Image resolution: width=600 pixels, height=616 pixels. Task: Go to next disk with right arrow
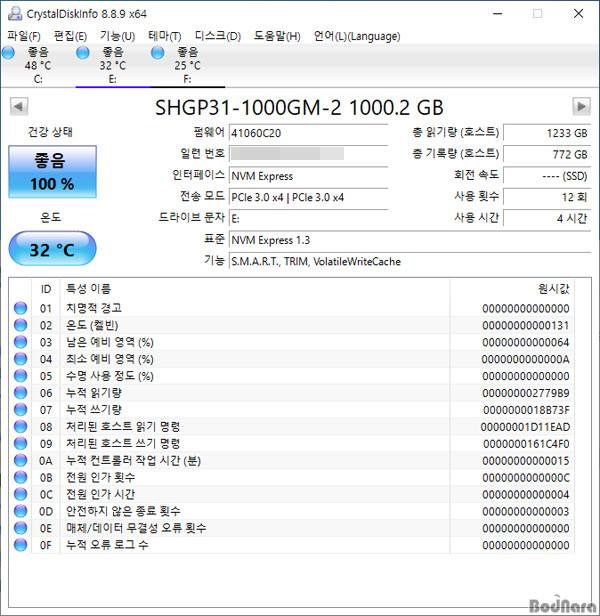[581, 106]
